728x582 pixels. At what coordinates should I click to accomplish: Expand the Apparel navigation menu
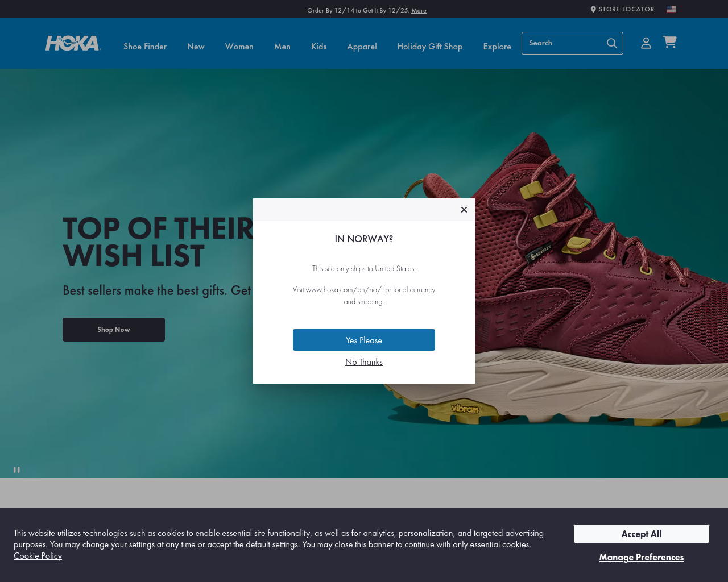click(x=362, y=47)
